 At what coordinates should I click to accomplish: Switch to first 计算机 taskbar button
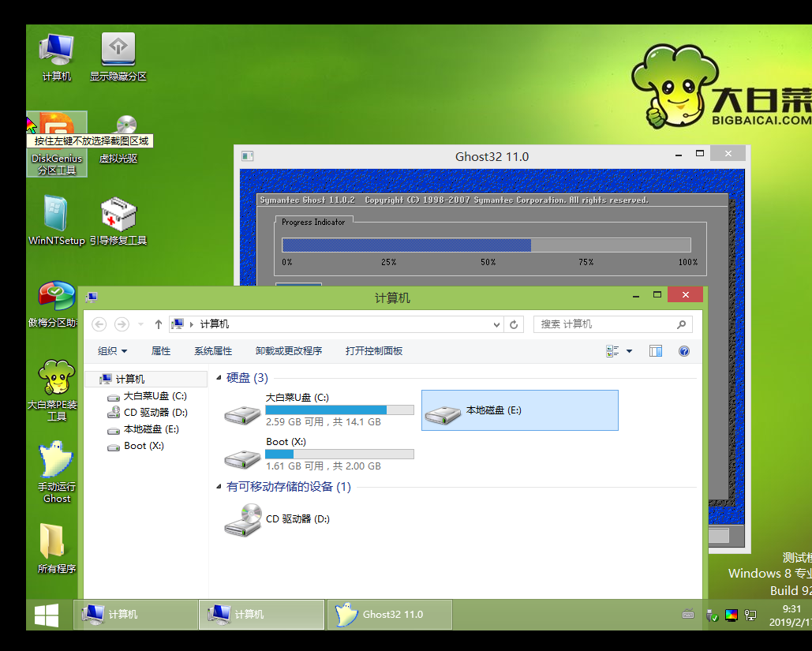136,615
